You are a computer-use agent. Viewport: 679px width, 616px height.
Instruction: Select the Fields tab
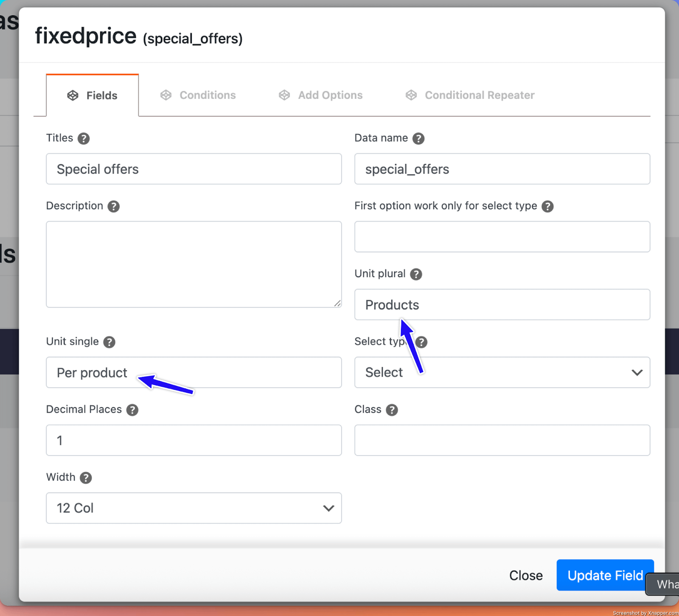[93, 96]
